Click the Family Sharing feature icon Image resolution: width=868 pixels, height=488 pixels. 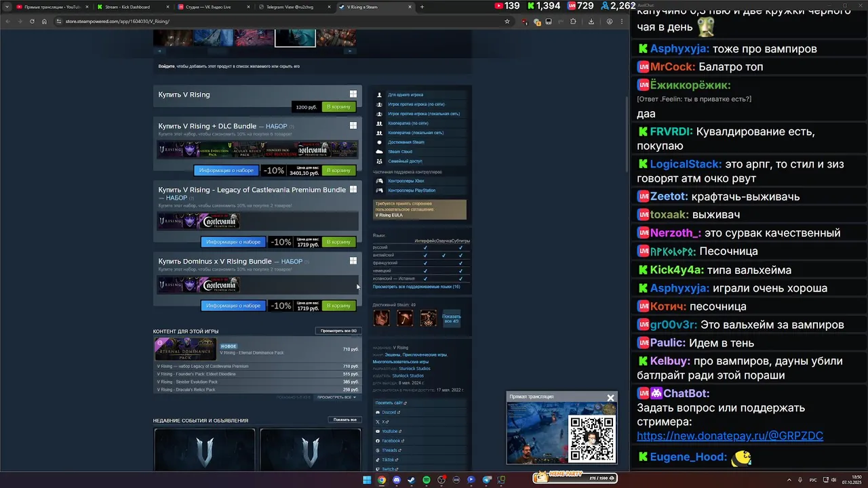pyautogui.click(x=380, y=161)
